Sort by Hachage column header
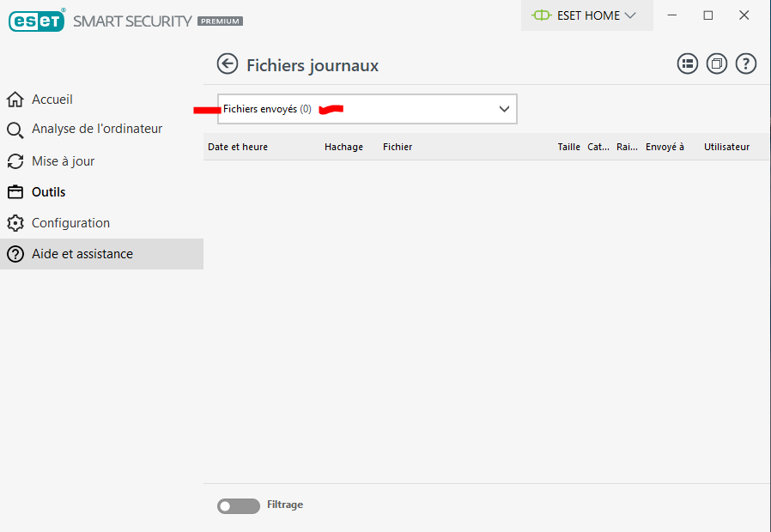The width and height of the screenshot is (771, 532). (x=343, y=147)
